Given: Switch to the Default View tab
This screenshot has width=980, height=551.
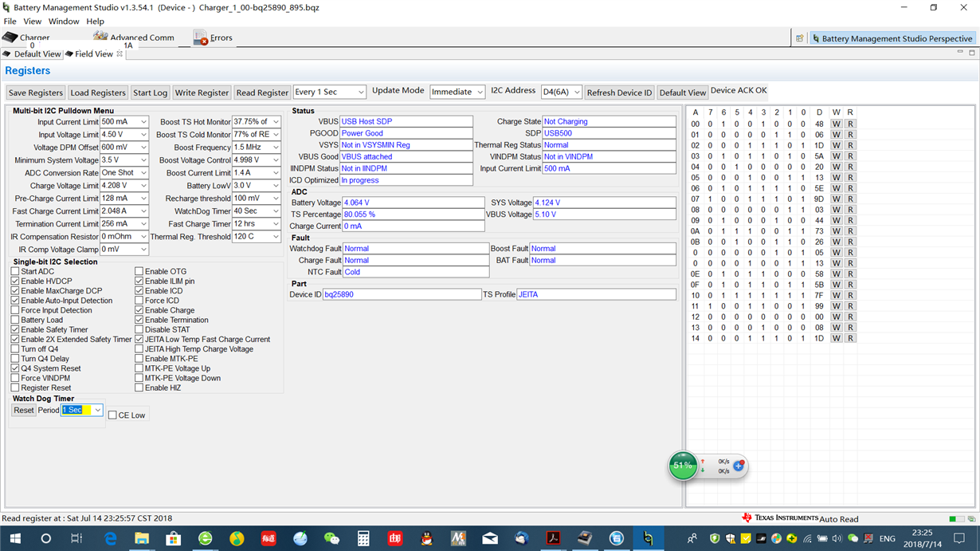Looking at the screenshot, I should 32,53.
